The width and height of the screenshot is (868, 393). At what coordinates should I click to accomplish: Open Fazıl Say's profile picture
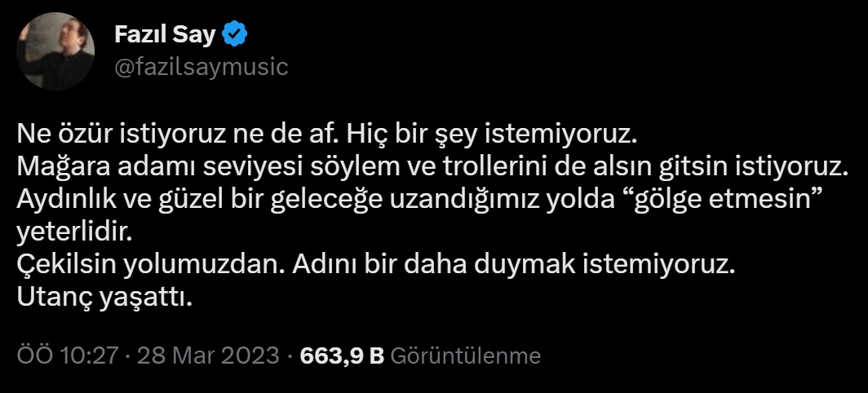tap(55, 51)
